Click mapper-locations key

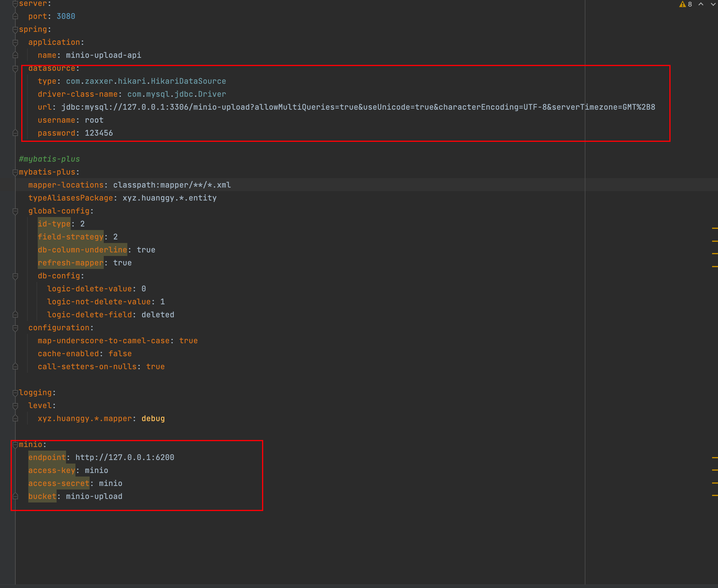point(66,185)
